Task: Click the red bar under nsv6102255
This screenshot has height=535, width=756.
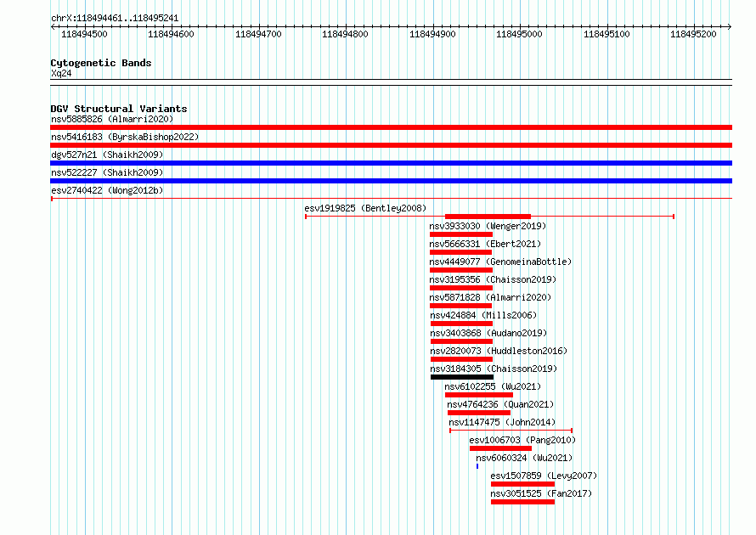Action: (479, 395)
